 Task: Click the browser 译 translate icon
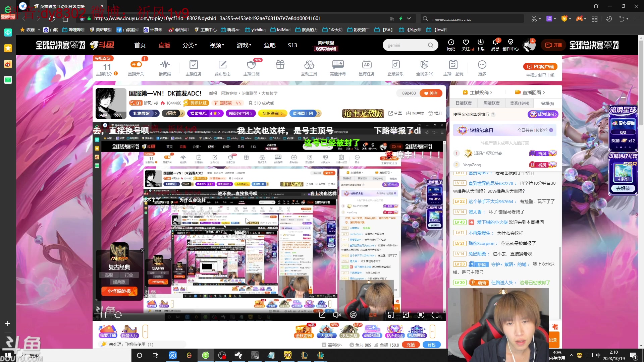coord(549,19)
